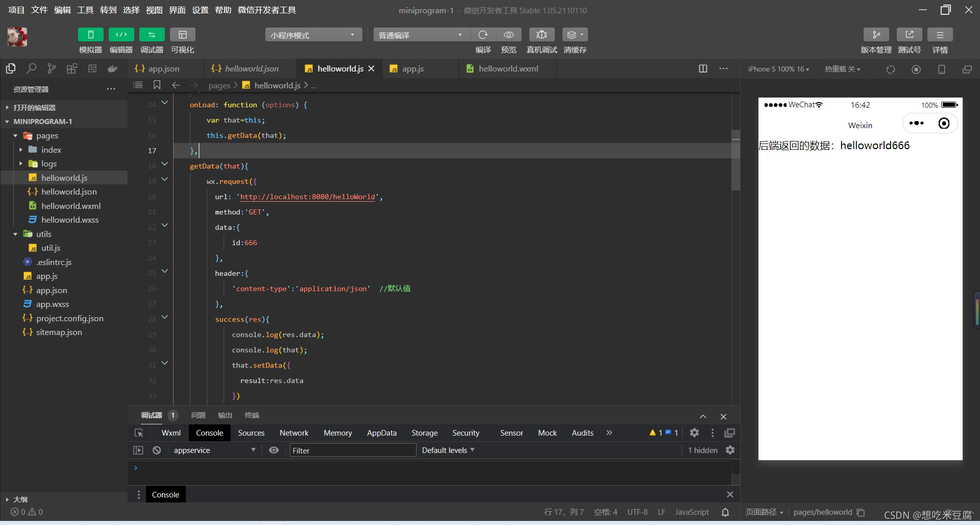The width and height of the screenshot is (980, 525).
Task: Open real device debugging bug icon
Action: 542,35
